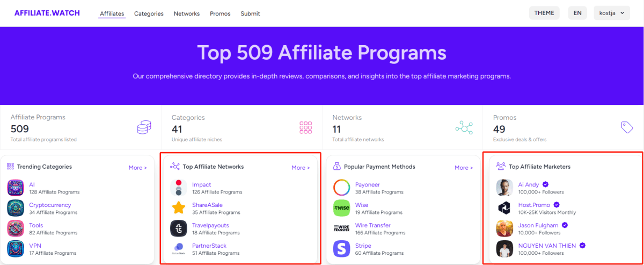The image size is (644, 265).
Task: Click the coins icon in Affiliate Programs stat
Action: [144, 127]
